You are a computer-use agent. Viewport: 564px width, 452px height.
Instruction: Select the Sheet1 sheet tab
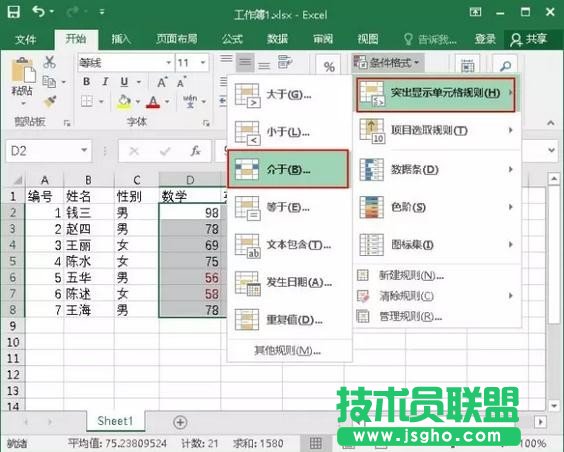click(x=115, y=421)
